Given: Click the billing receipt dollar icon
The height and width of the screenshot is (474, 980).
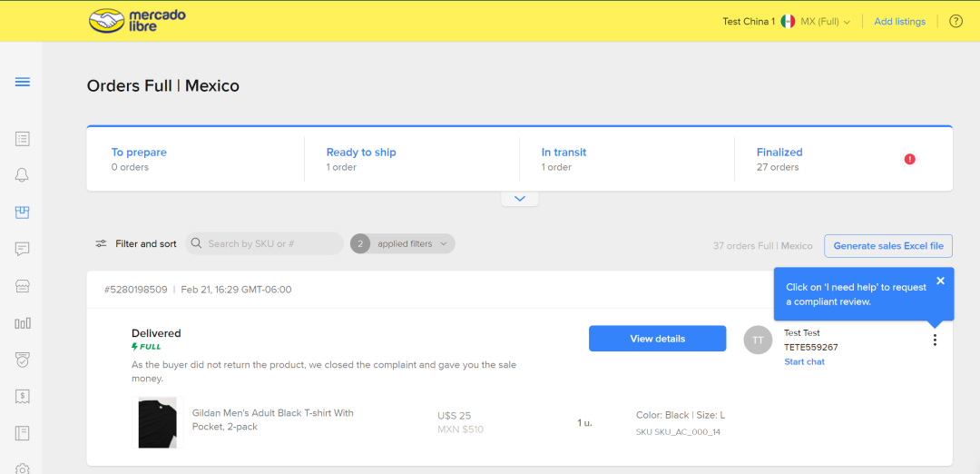Looking at the screenshot, I should click(23, 396).
